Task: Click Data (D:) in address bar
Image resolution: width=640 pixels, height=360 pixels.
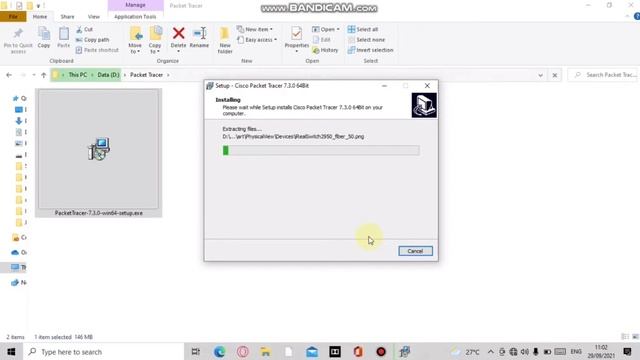Action: point(108,75)
